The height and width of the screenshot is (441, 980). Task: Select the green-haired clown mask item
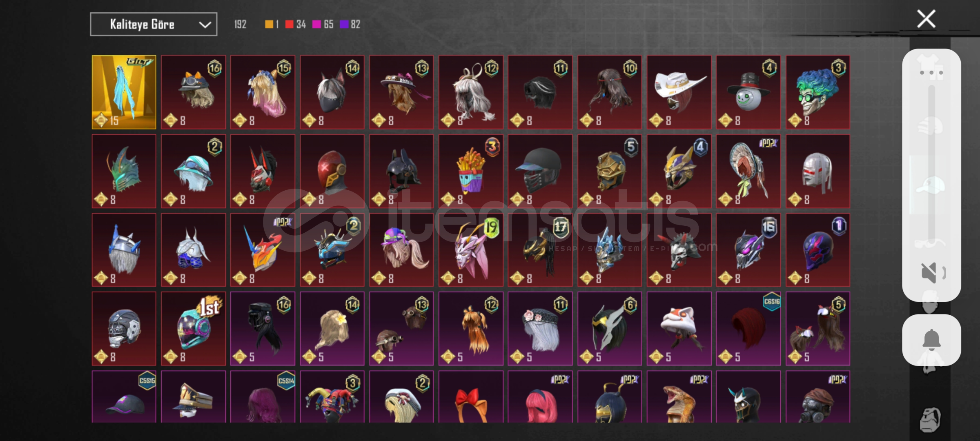pos(817,92)
